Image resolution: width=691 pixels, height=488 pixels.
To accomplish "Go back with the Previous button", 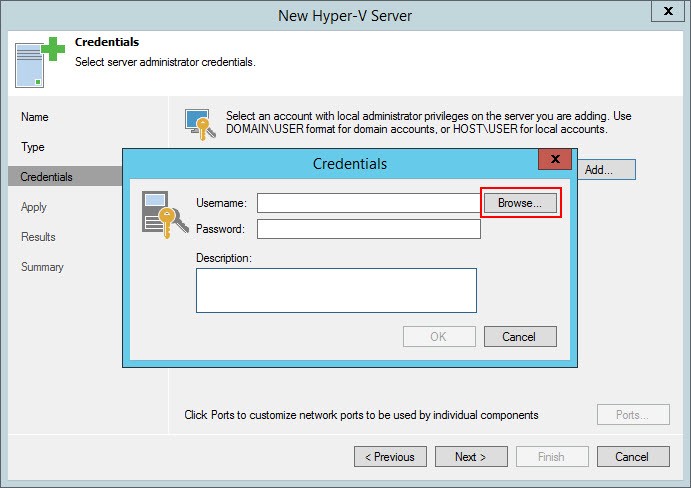I will [x=390, y=457].
